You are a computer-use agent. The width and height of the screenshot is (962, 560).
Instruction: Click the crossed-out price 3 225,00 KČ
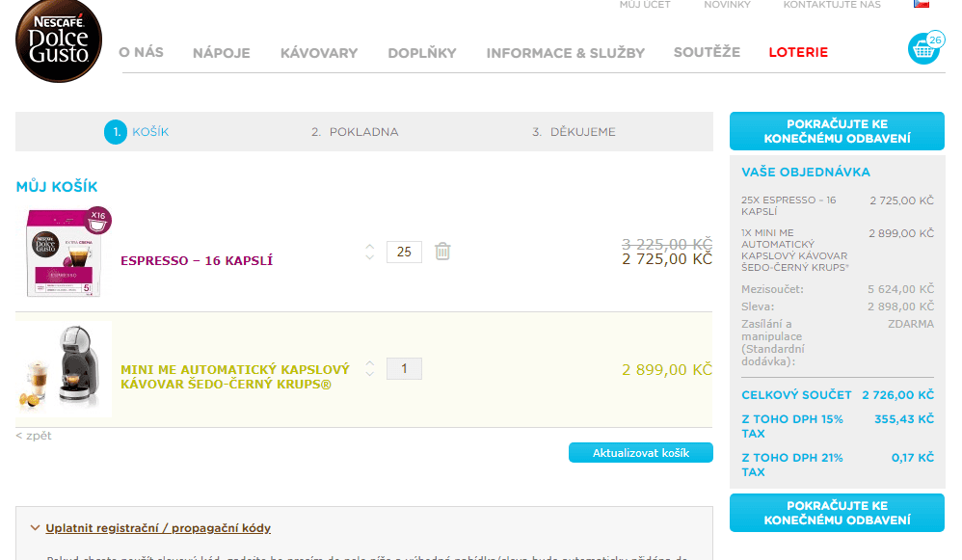click(x=667, y=244)
